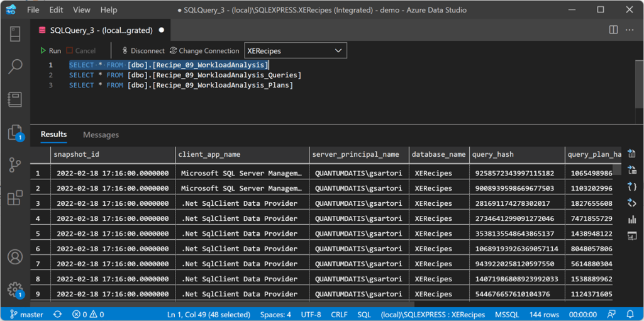
Task: Open the Source Control view
Action: click(15, 165)
